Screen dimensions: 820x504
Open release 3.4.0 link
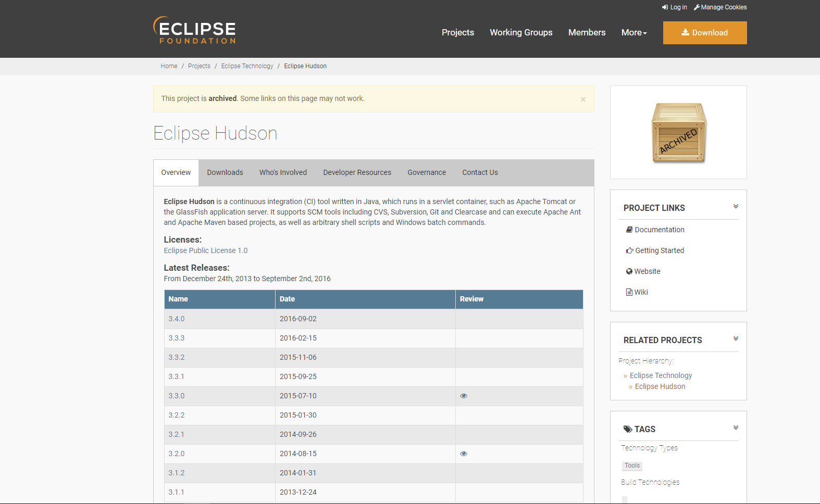tap(177, 319)
